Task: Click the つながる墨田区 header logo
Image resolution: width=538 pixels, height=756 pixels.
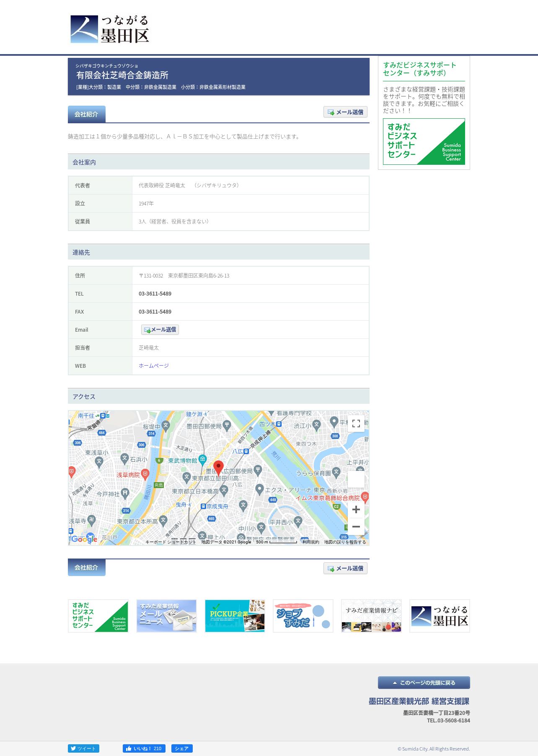Action: [x=110, y=29]
